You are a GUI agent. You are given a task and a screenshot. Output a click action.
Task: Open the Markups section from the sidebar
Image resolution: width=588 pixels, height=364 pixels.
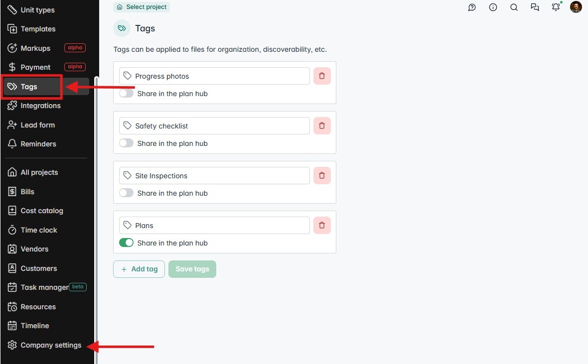coord(35,48)
